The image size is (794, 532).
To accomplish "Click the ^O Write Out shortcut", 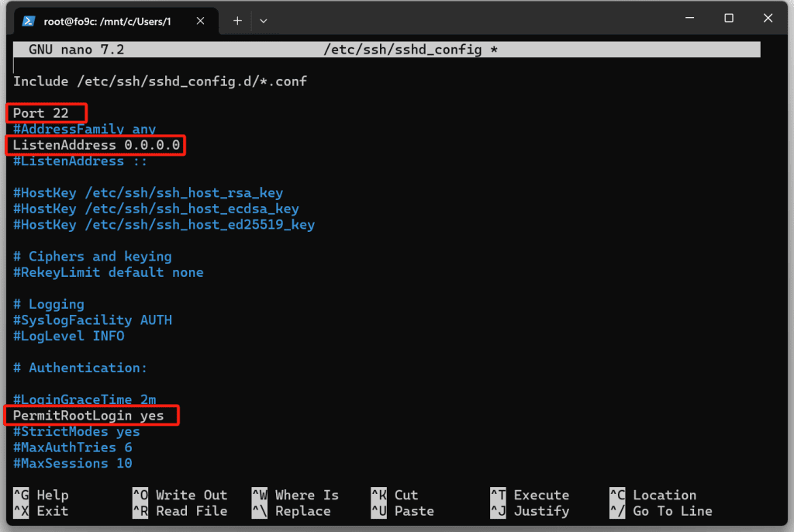I will 180,496.
